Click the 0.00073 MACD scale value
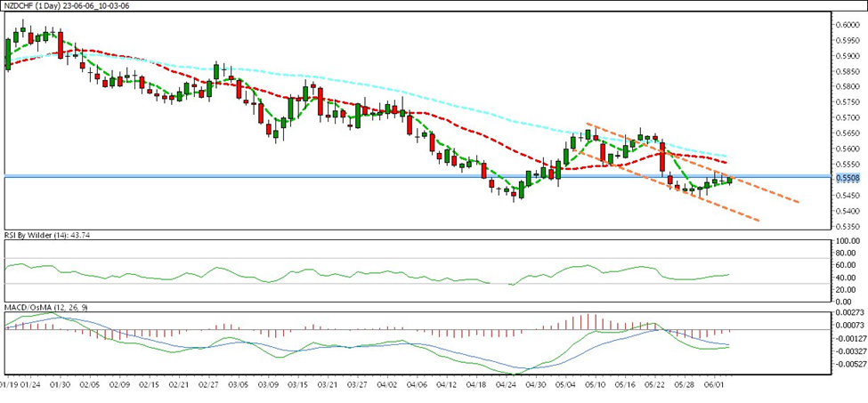 pos(848,325)
